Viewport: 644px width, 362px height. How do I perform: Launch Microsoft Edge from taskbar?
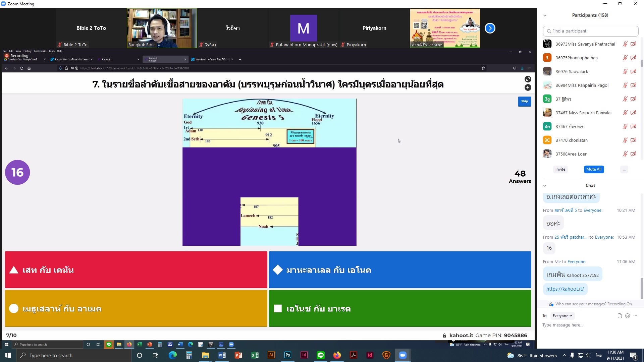[x=172, y=355]
